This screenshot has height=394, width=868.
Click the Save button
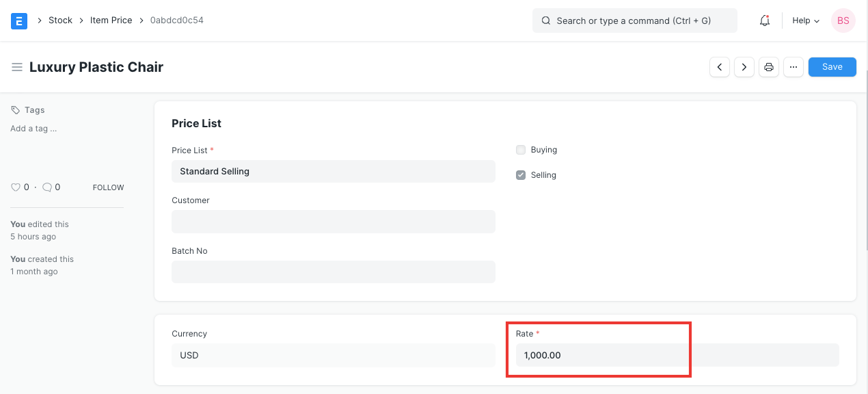pos(832,66)
